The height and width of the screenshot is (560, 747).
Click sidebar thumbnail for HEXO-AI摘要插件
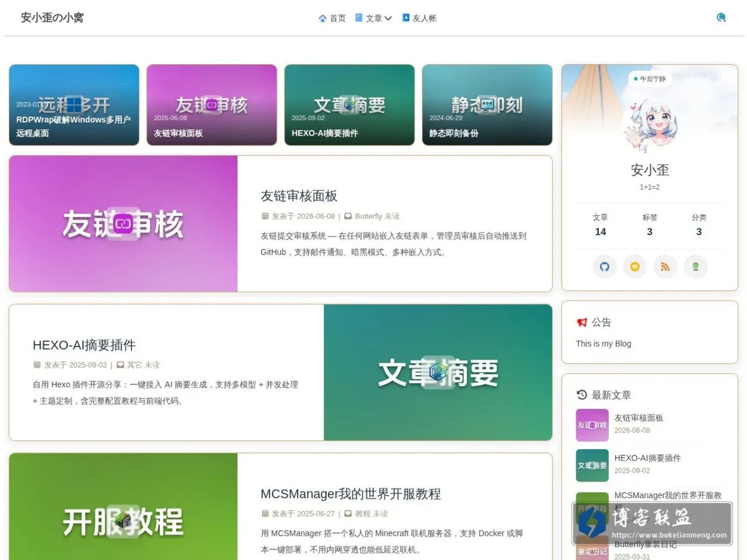tap(592, 465)
